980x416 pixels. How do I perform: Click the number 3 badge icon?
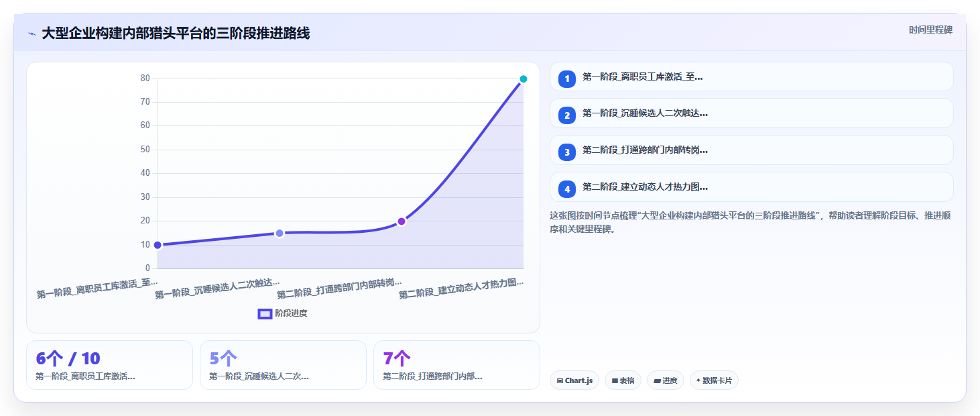[567, 152]
